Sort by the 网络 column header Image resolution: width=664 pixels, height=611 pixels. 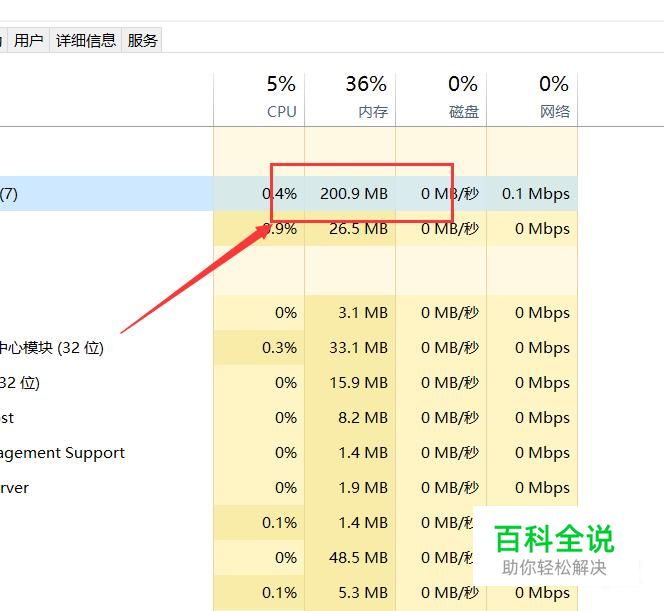532,99
